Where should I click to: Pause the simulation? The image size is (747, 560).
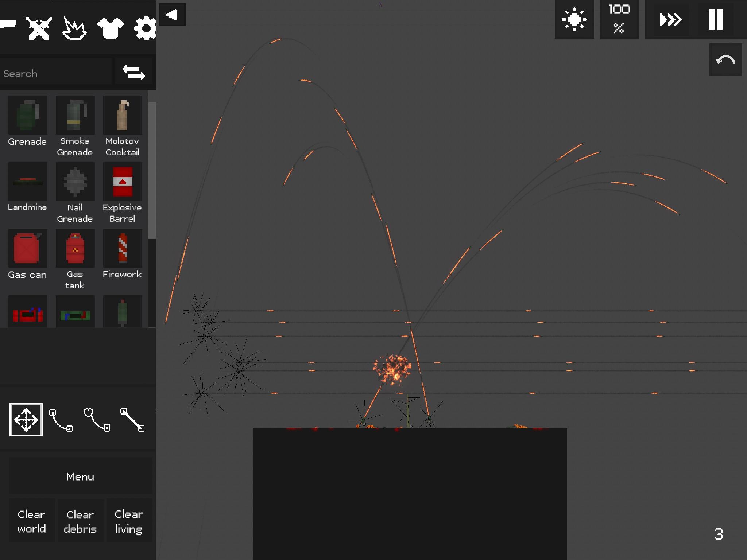716,19
